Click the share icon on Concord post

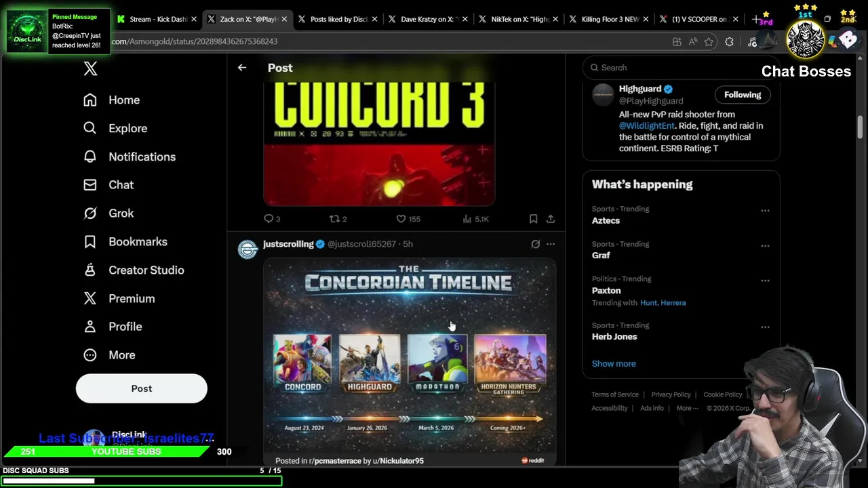(x=551, y=218)
